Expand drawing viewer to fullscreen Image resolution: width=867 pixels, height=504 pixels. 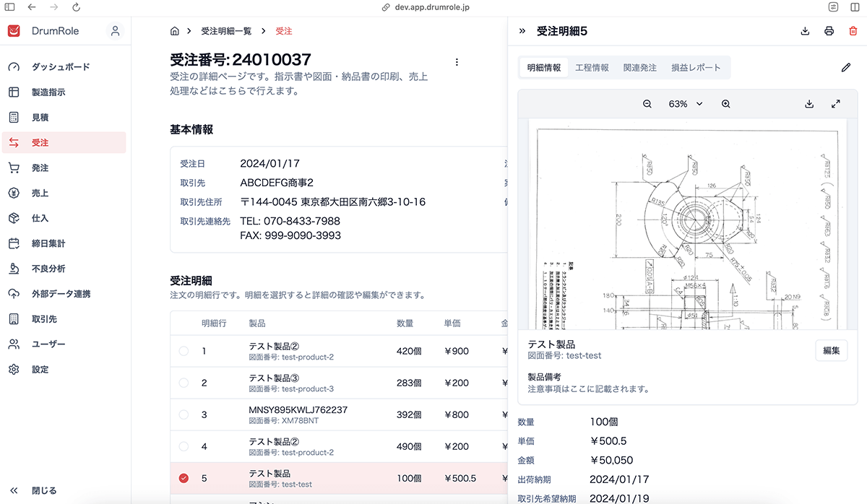(x=836, y=104)
